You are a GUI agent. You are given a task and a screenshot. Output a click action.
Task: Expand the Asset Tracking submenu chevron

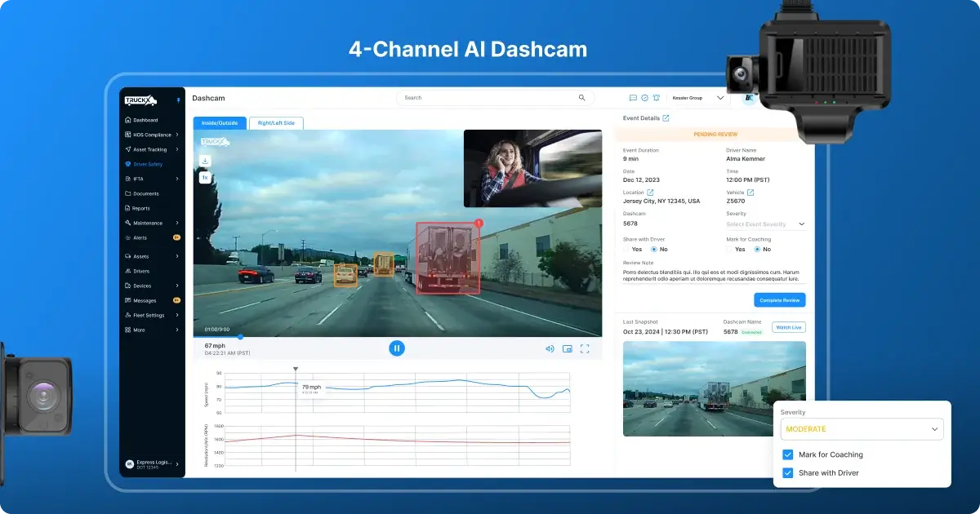pos(177,149)
